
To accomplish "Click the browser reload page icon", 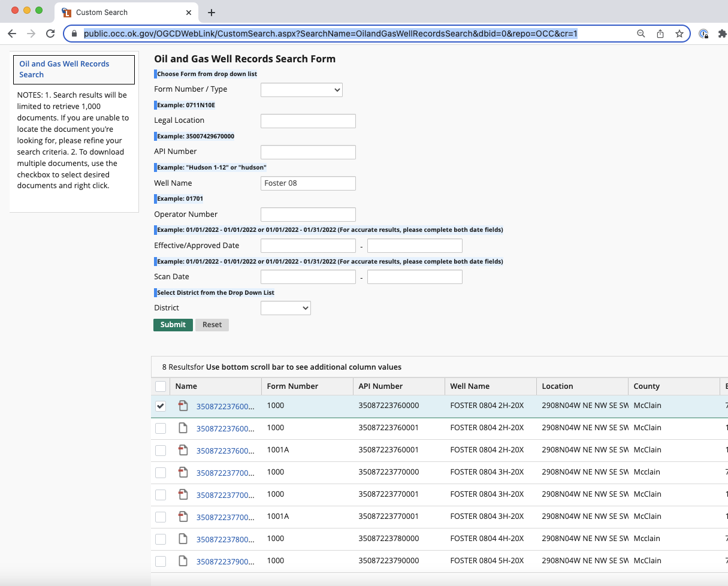I will [x=50, y=34].
